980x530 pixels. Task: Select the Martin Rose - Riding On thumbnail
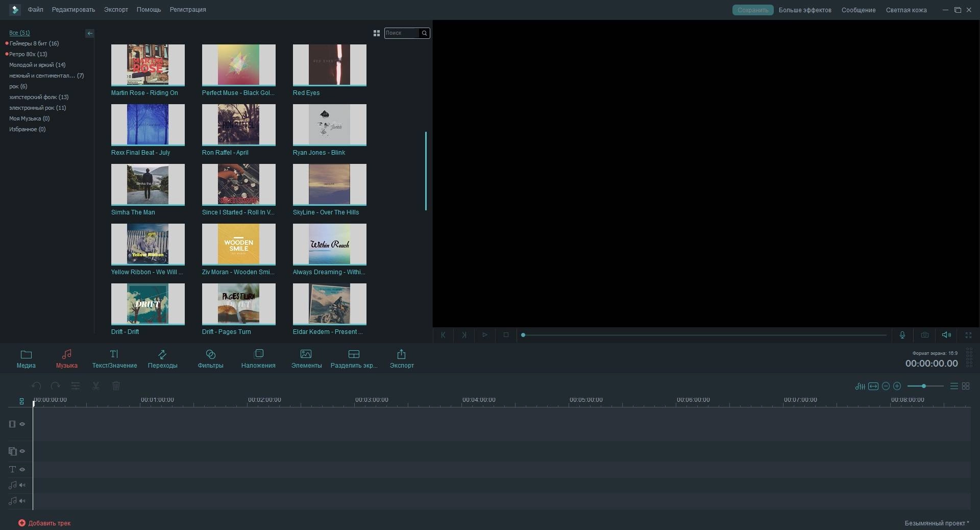coord(148,65)
